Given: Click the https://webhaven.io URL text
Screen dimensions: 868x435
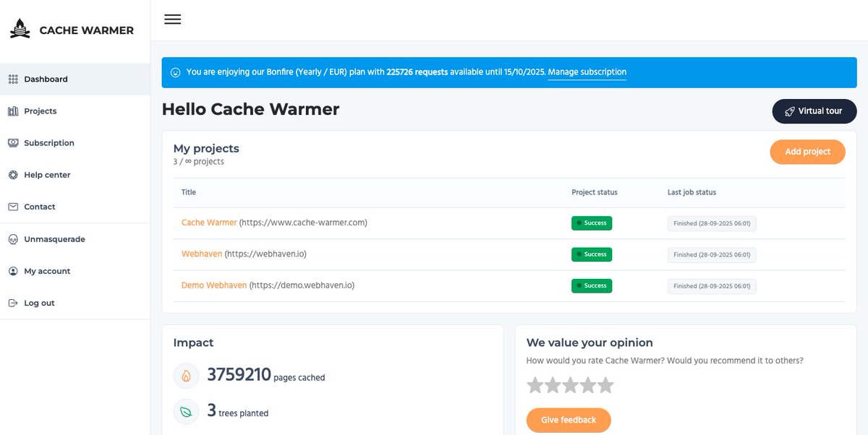Looking at the screenshot, I should pos(265,254).
